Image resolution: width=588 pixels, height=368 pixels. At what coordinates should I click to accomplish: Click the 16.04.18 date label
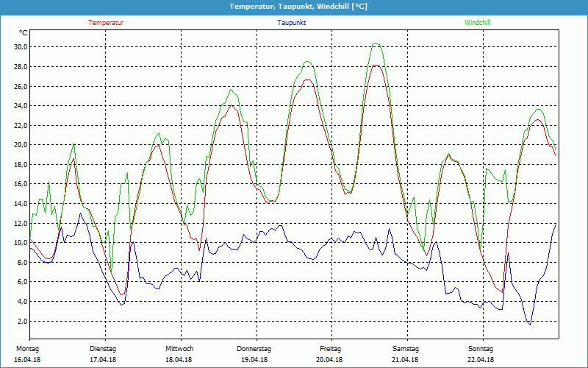[27, 360]
